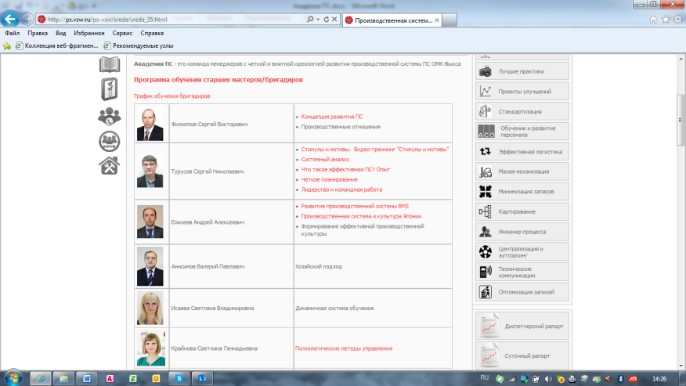This screenshot has height=386, width=686.
Task: Open Психологические методы управления link
Action: [343, 348]
